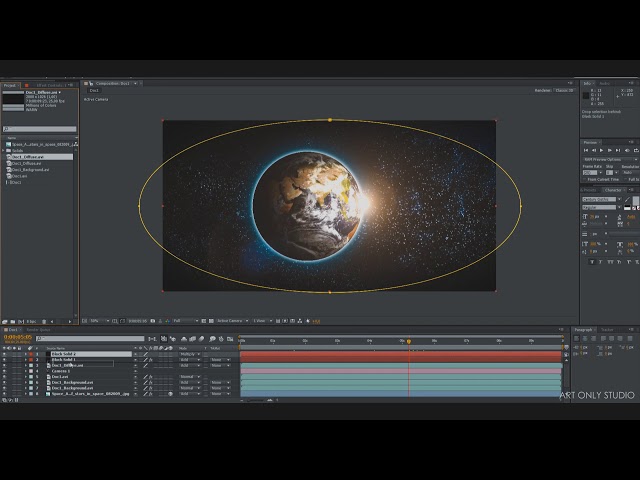Open track matte dropdown for Black Solid 1
Screen dimensions: 640x480
coord(220,360)
